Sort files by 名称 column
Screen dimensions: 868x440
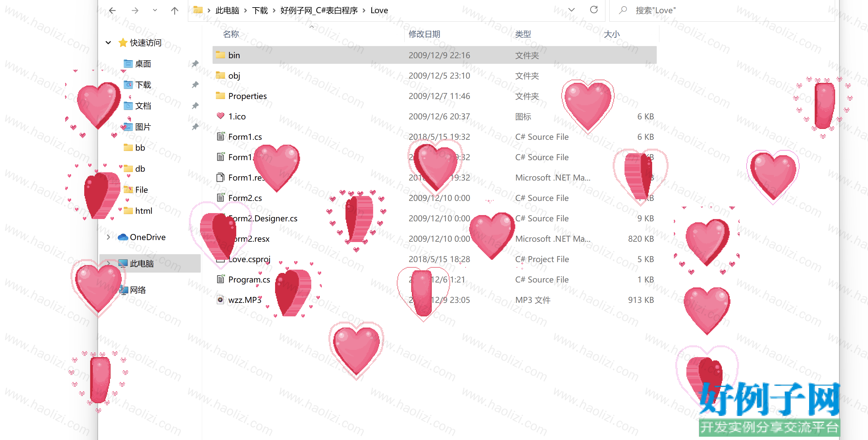tap(231, 34)
